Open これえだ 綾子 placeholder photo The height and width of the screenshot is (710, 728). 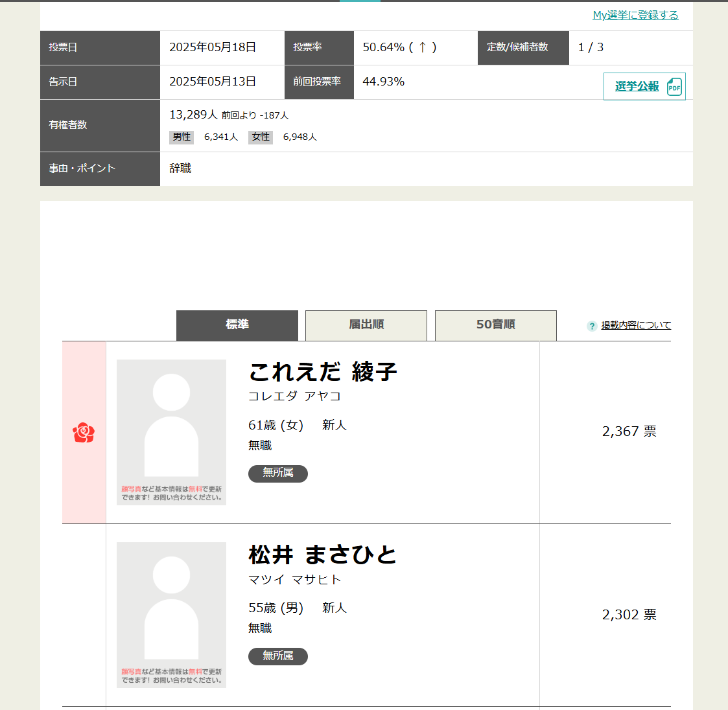point(171,432)
